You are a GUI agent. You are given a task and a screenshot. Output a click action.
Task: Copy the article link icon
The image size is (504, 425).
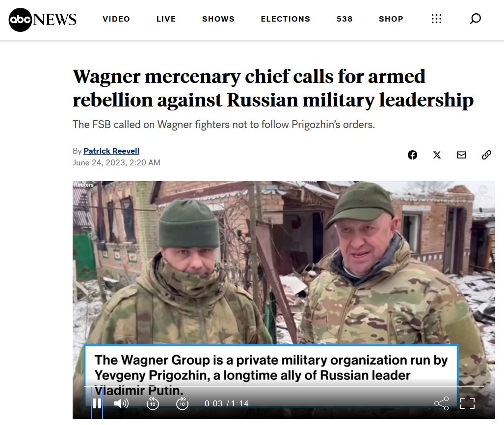click(486, 155)
